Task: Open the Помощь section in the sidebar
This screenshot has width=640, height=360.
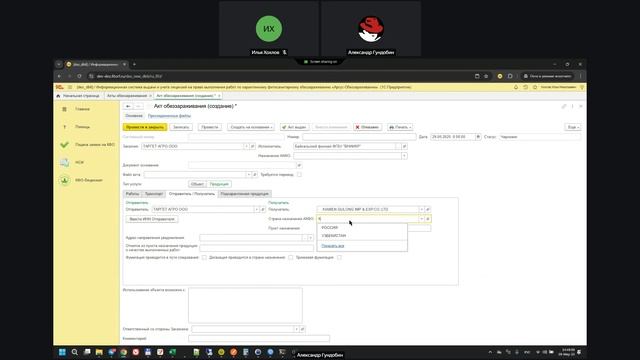Action: pyautogui.click(x=82, y=127)
